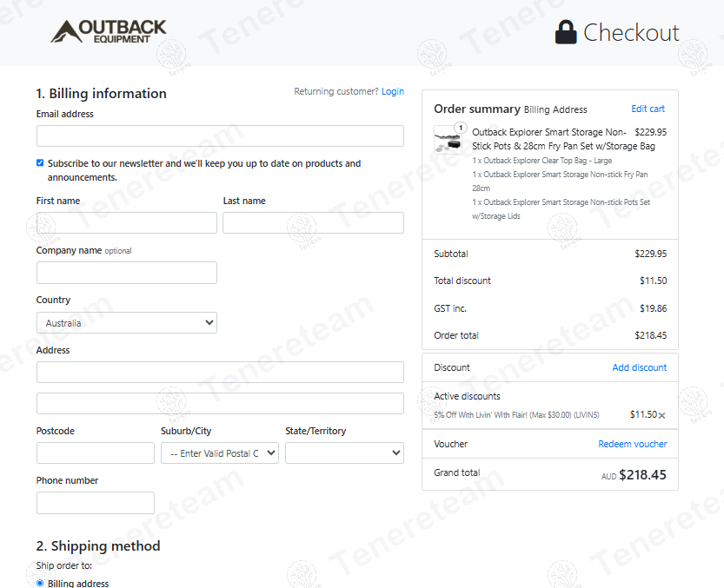Viewport: 724px width, 588px height.
Task: Click the Total discount value $11.50
Action: click(653, 281)
